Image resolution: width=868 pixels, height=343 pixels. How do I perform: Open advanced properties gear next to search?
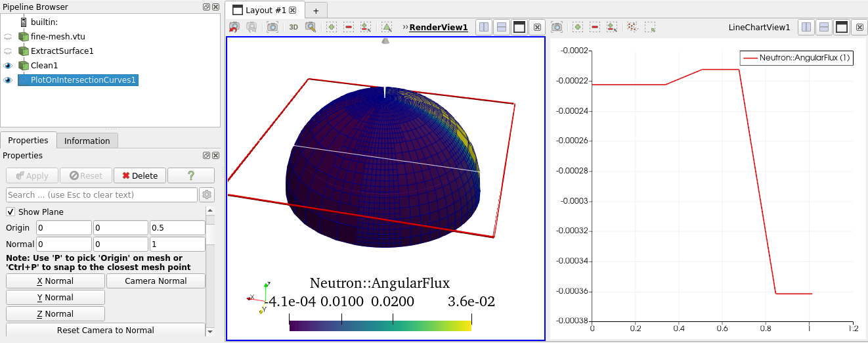click(x=207, y=194)
